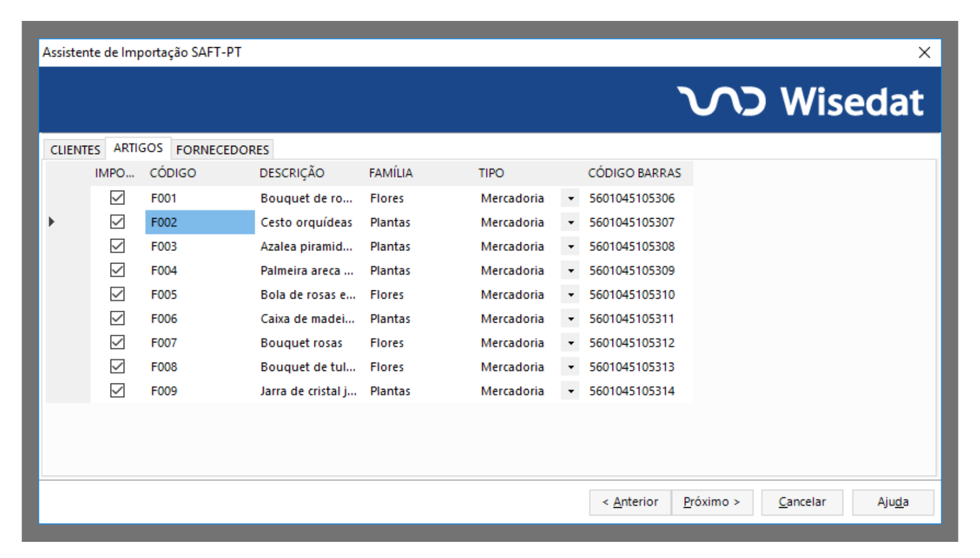This screenshot has width=980, height=558.
Task: Toggle import checkbox for article F005
Action: [117, 295]
